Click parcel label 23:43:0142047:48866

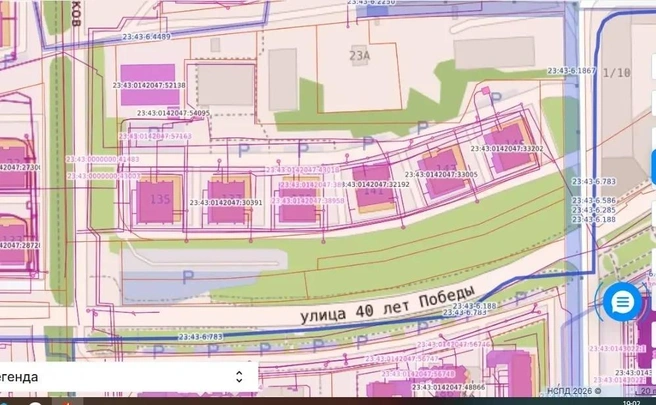(x=448, y=387)
